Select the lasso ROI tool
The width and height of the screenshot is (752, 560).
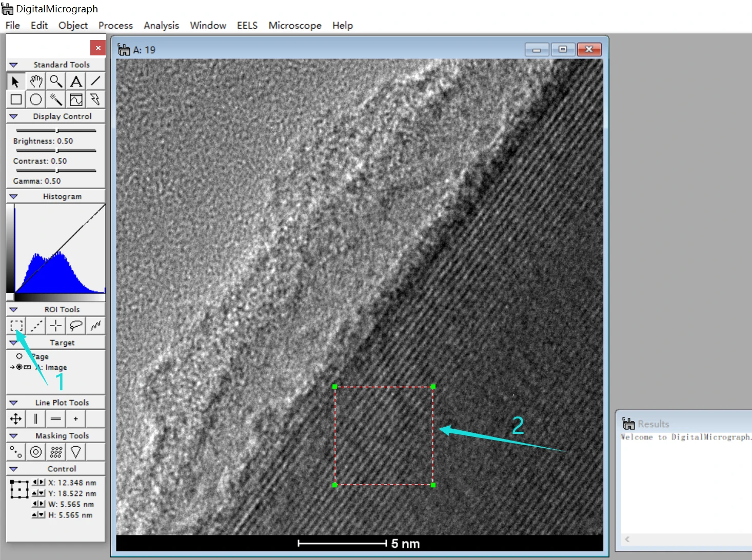tap(76, 325)
